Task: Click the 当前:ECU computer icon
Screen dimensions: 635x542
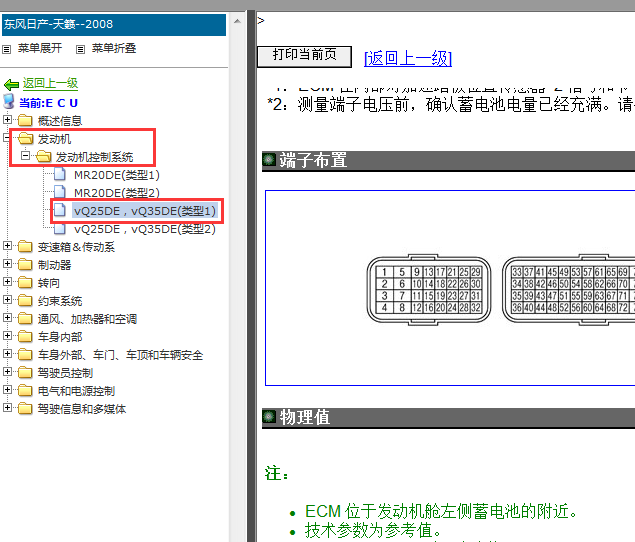Action: pyautogui.click(x=9, y=102)
